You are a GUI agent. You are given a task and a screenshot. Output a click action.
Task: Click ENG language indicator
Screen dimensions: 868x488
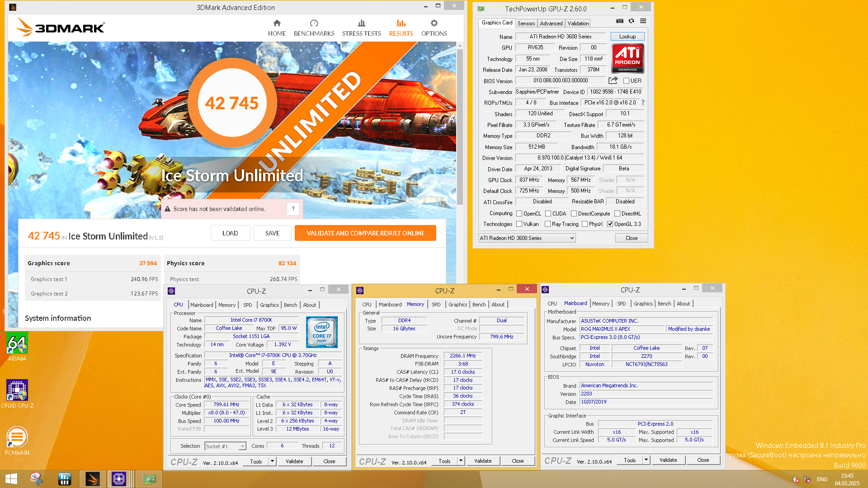coord(822,479)
